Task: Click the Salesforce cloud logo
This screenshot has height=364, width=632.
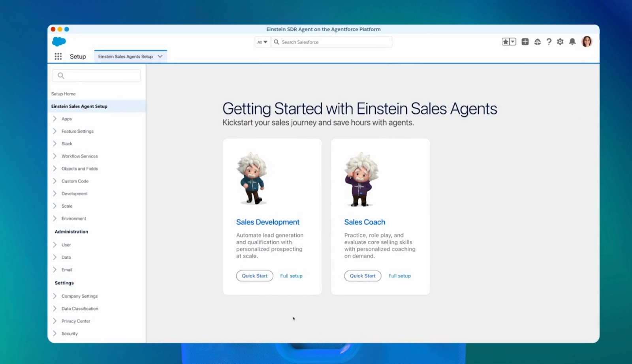Action: coord(59,41)
